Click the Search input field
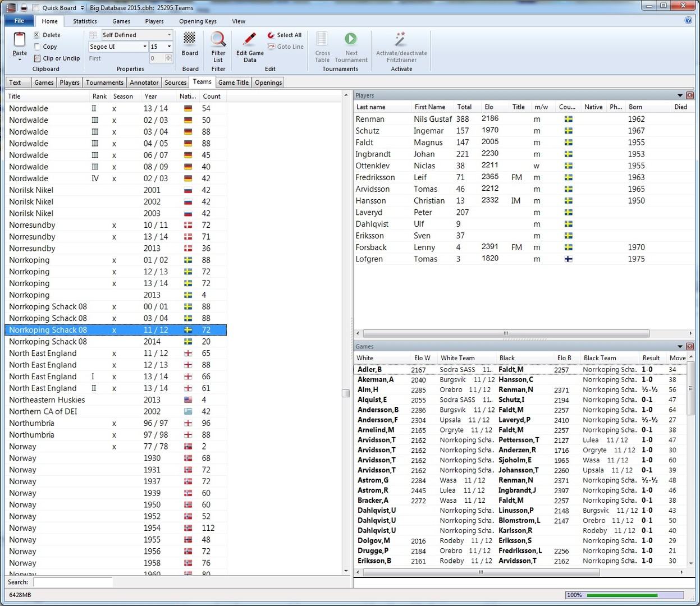The height and width of the screenshot is (606, 700). click(73, 582)
